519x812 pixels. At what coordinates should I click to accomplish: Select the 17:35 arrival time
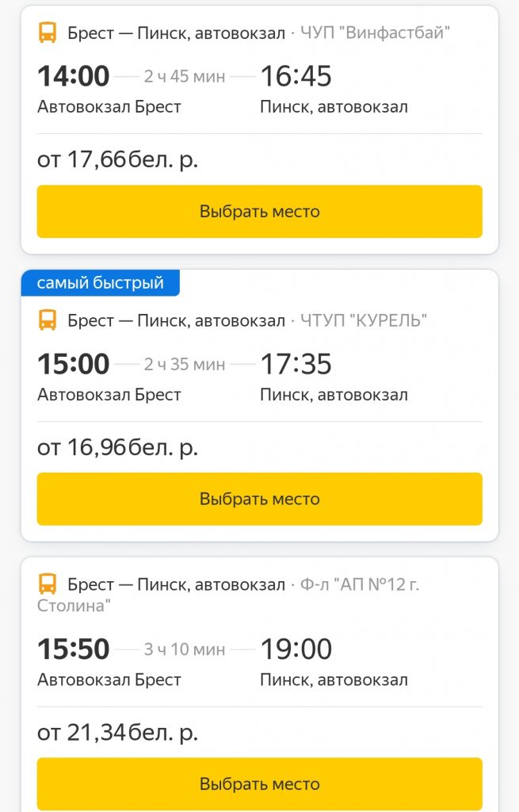(296, 364)
